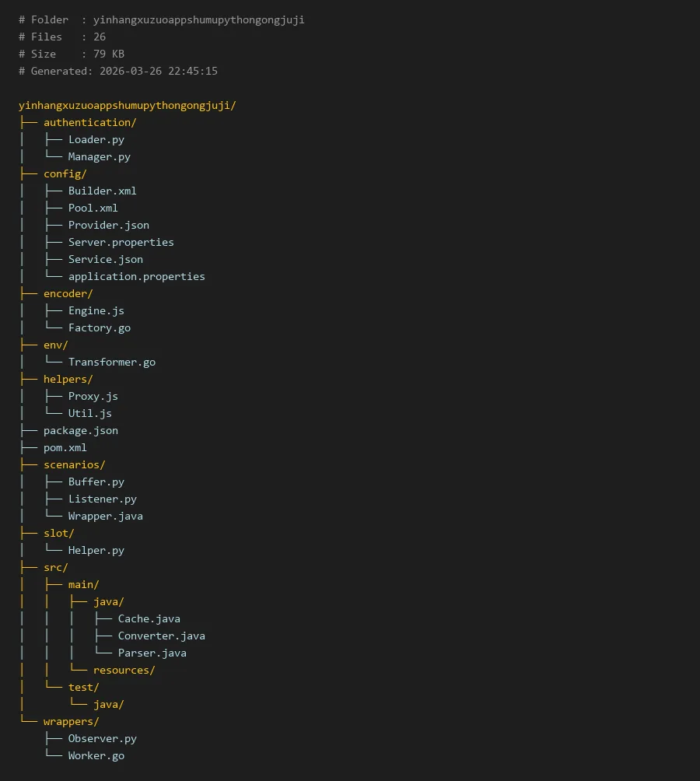700x781 pixels.
Task: Open Engine.js file
Action: tap(96, 310)
